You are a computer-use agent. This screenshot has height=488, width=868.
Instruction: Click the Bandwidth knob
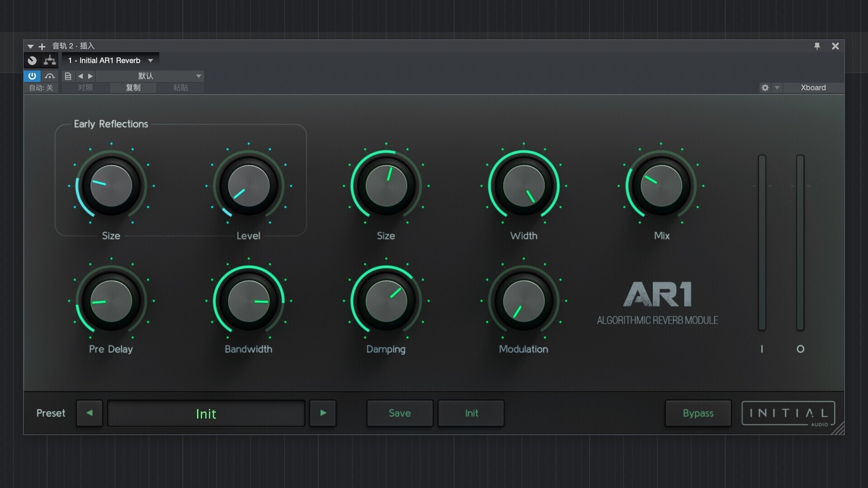pos(249,301)
